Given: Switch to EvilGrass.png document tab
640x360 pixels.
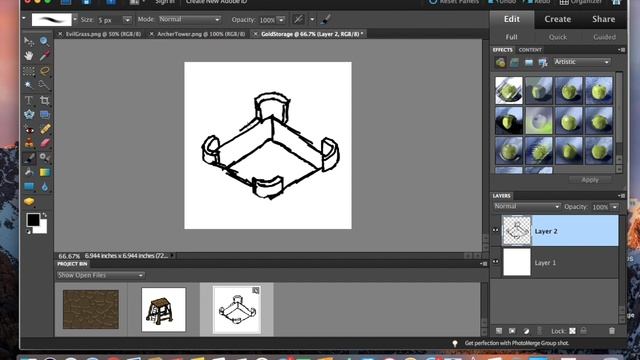Looking at the screenshot, I should point(100,34).
